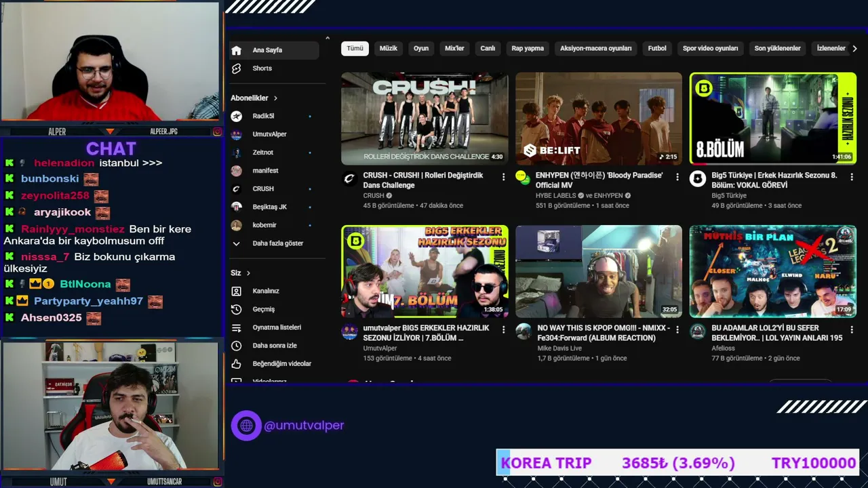
Task: Open Daha sonra izle clock icon
Action: point(236,346)
